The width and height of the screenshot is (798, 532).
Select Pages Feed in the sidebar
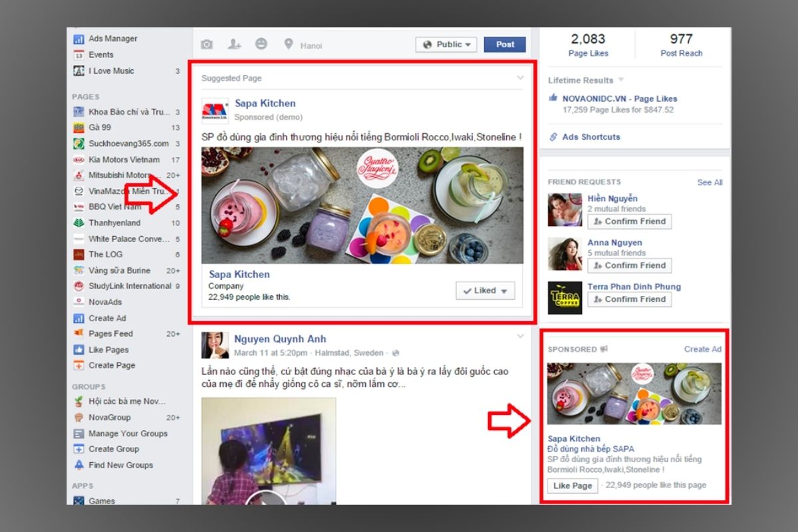(109, 334)
